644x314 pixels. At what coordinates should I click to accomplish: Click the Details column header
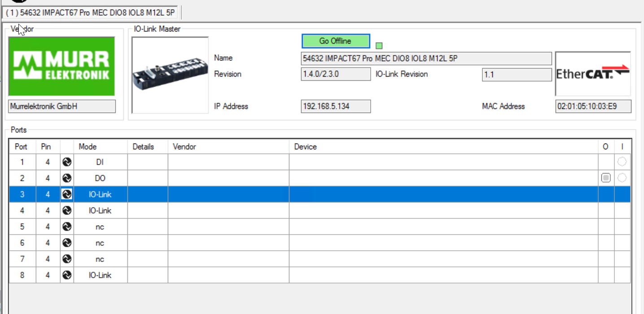[148, 147]
